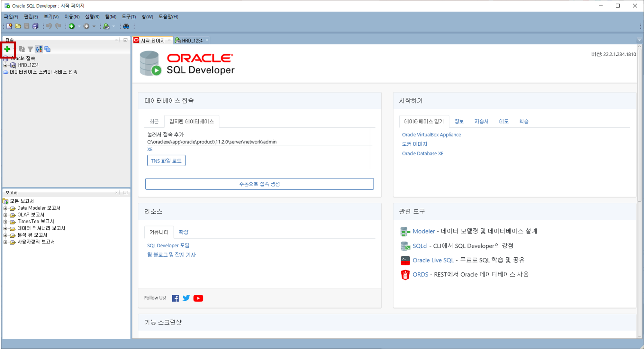
Task: Switch to the 정보 tab
Action: click(x=459, y=121)
